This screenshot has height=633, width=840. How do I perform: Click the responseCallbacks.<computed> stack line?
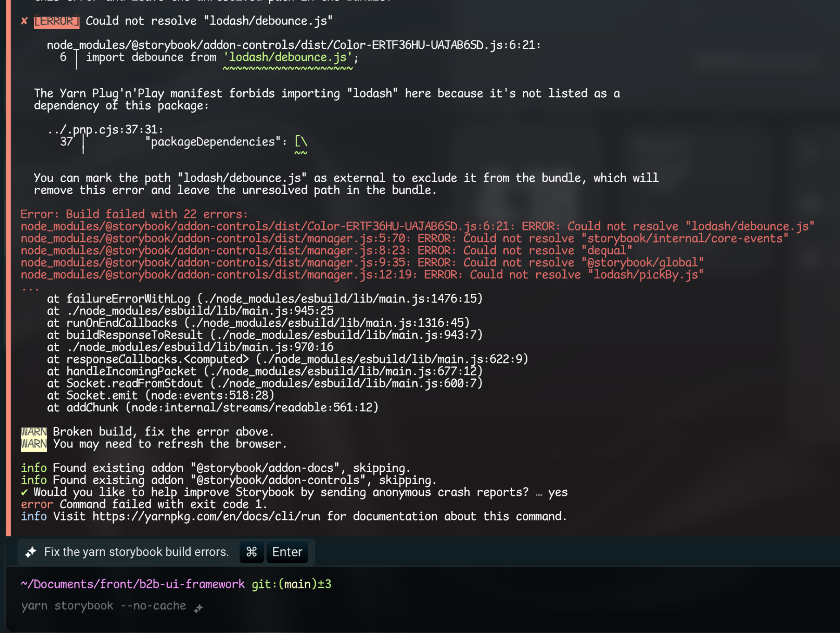point(287,359)
